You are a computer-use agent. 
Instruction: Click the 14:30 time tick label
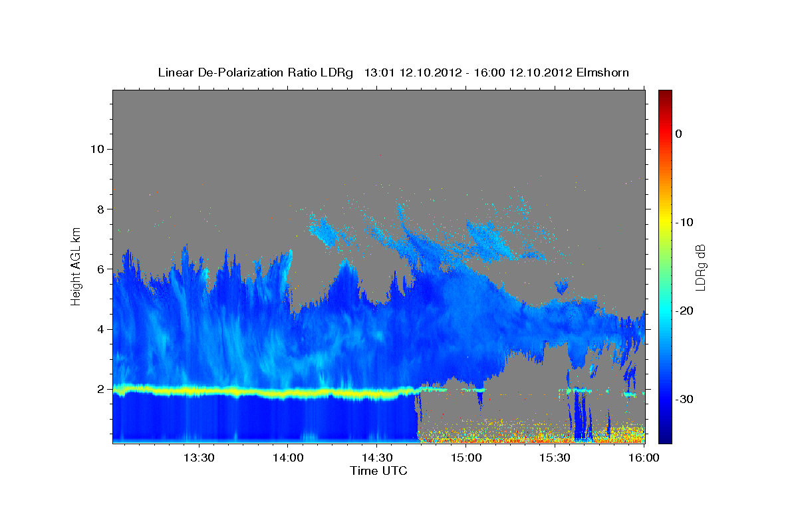tap(376, 458)
